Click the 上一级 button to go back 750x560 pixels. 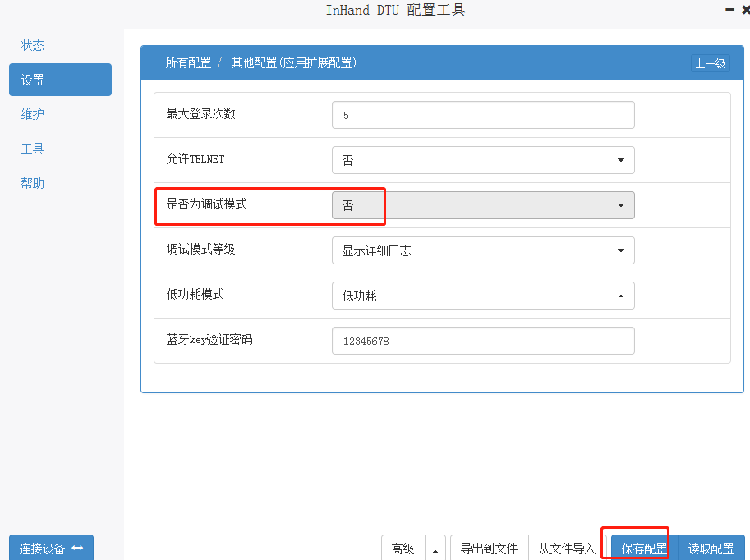[x=710, y=63]
